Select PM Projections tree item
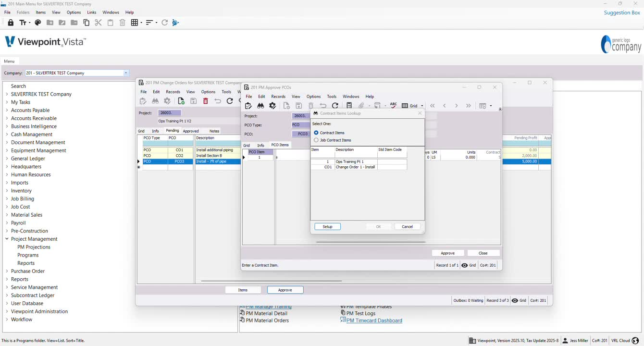 point(34,247)
